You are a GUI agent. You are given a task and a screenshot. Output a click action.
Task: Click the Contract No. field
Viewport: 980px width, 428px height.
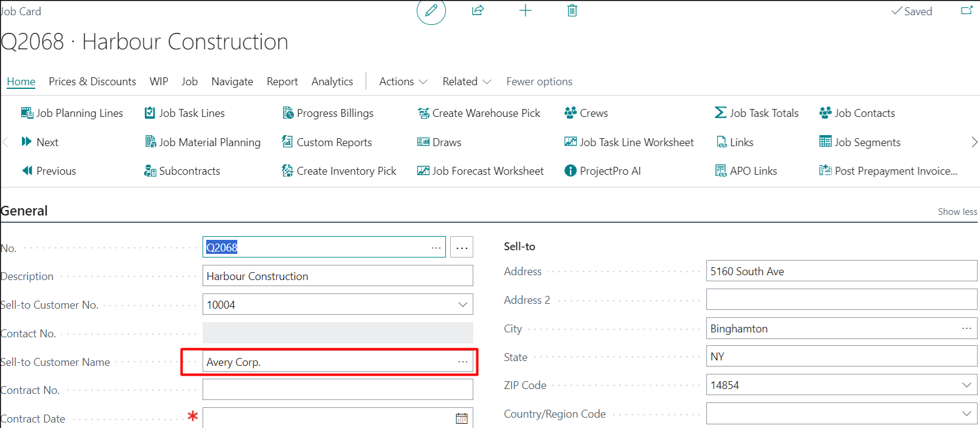point(338,390)
